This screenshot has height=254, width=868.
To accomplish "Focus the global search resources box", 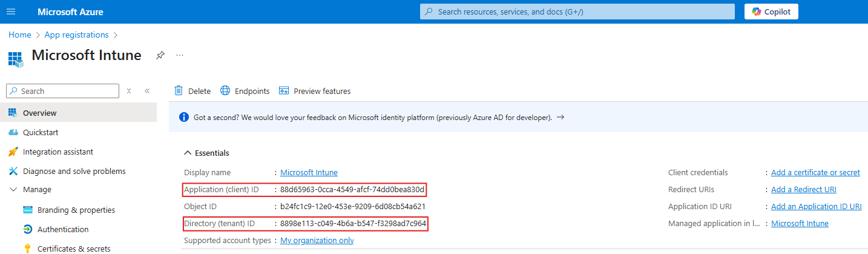I will tap(577, 12).
